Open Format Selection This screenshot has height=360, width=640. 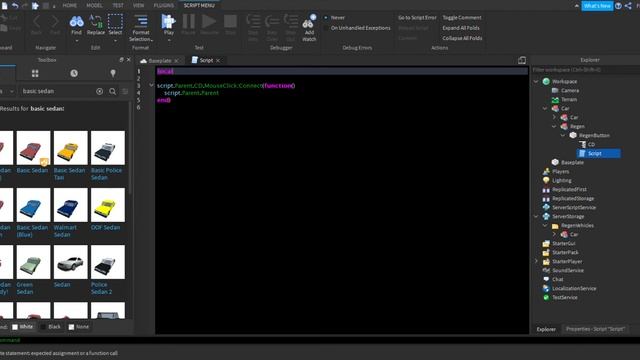point(141,28)
